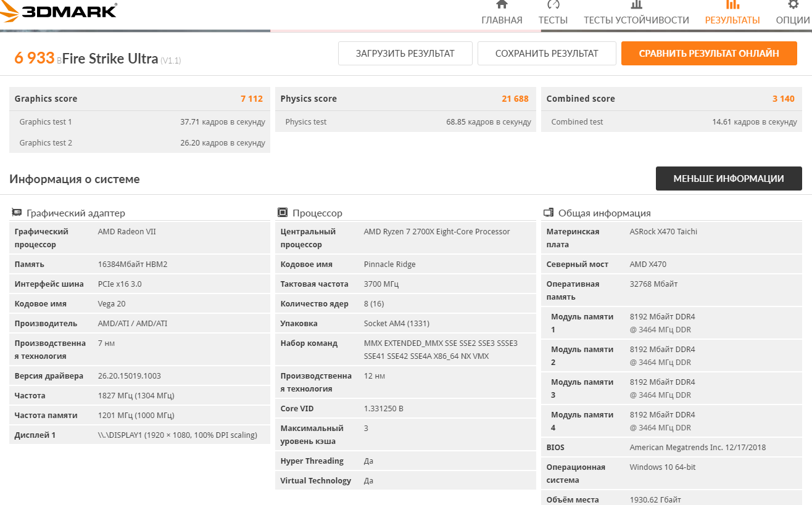Image resolution: width=812 pixels, height=505 pixels.
Task: Click Graphics test 1 result 37.71
Action: click(x=223, y=122)
